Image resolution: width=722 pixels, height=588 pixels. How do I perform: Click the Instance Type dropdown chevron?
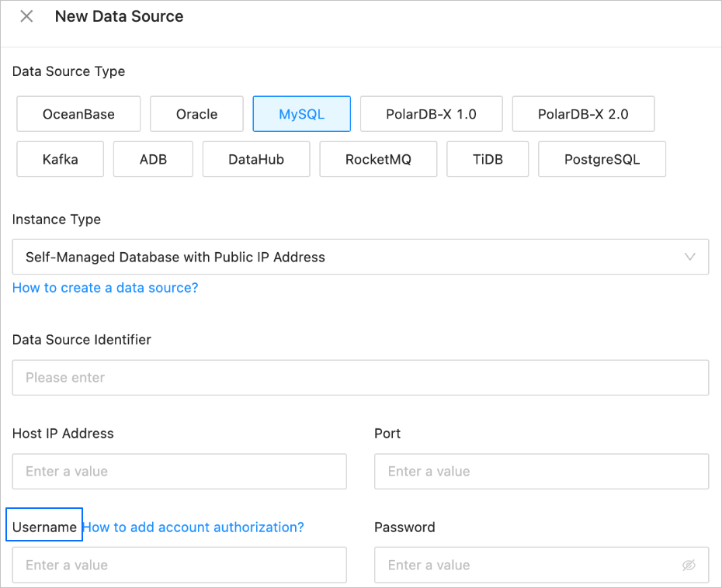click(689, 257)
